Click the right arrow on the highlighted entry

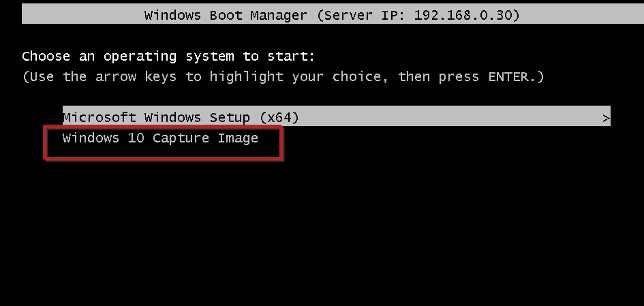(606, 118)
